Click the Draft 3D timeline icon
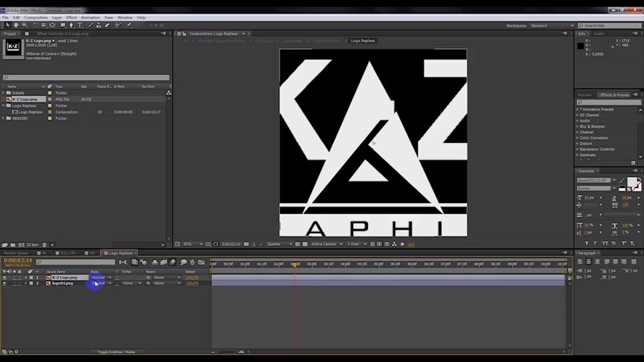The image size is (644, 362). 143,262
